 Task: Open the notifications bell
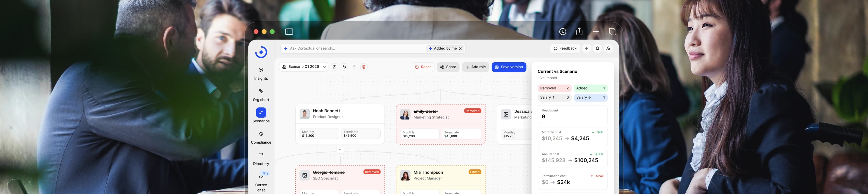click(597, 48)
